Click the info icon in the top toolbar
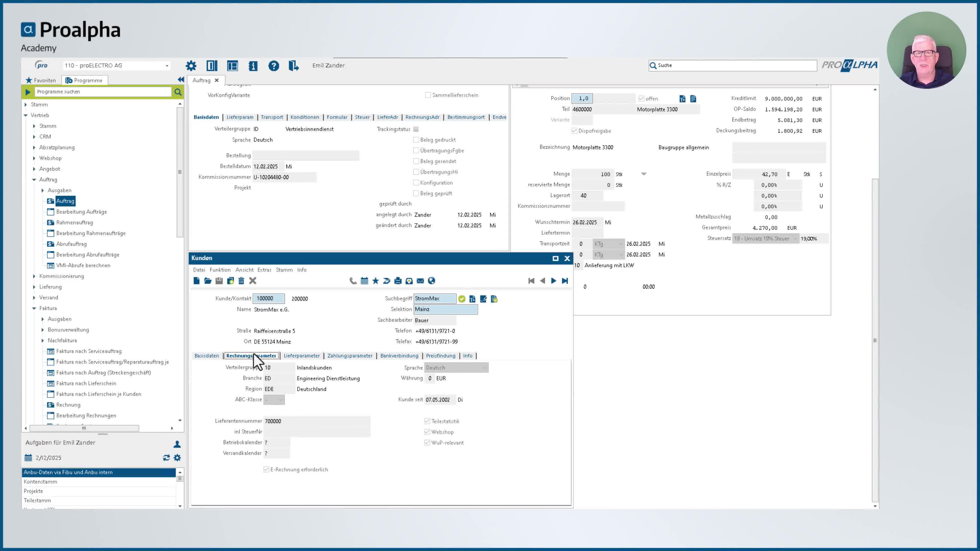The image size is (980, 551). click(x=253, y=66)
